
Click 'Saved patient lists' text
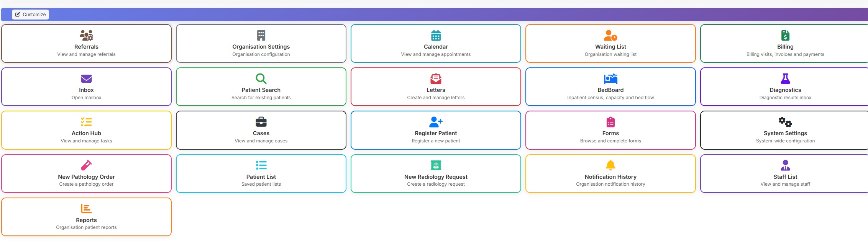pos(261,184)
